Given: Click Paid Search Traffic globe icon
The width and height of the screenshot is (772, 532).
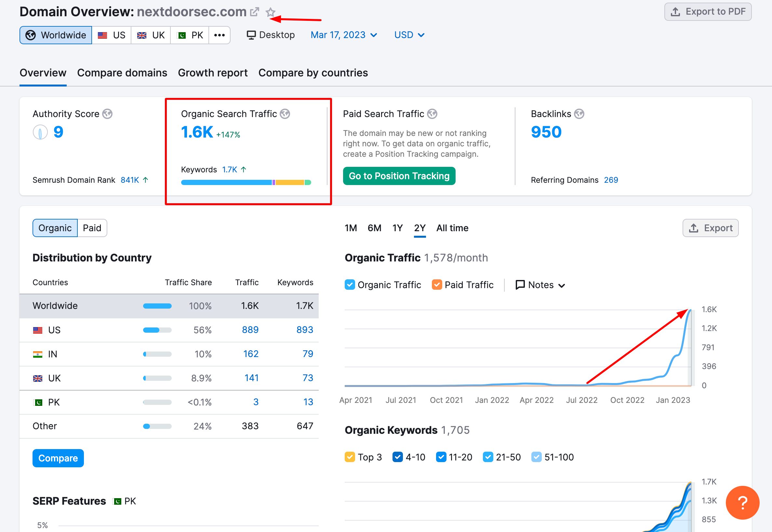Looking at the screenshot, I should click(432, 114).
